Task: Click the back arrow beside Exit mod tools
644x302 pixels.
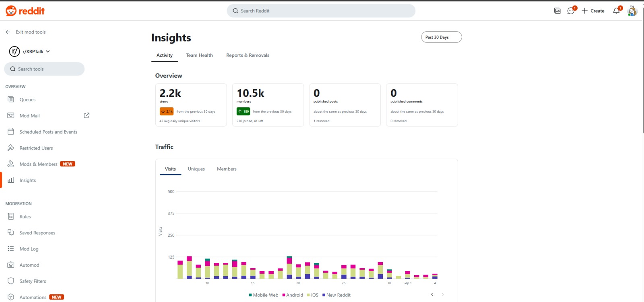Action: point(8,32)
